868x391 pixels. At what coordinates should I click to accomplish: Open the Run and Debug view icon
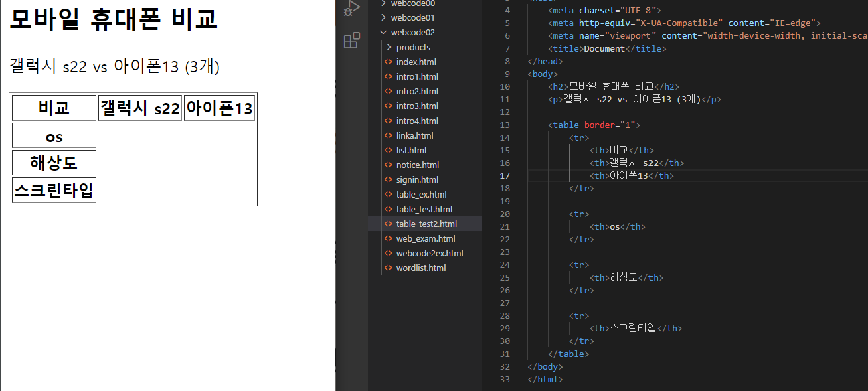(351, 9)
